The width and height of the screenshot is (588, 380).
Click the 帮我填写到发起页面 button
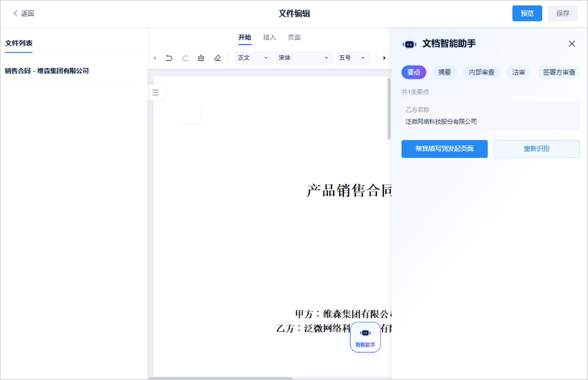tap(444, 149)
